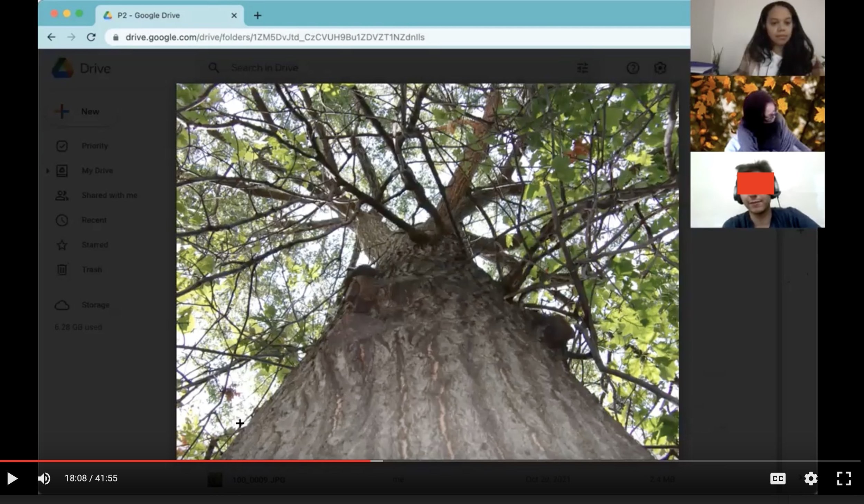
Task: Open Starred files
Action: tap(95, 245)
